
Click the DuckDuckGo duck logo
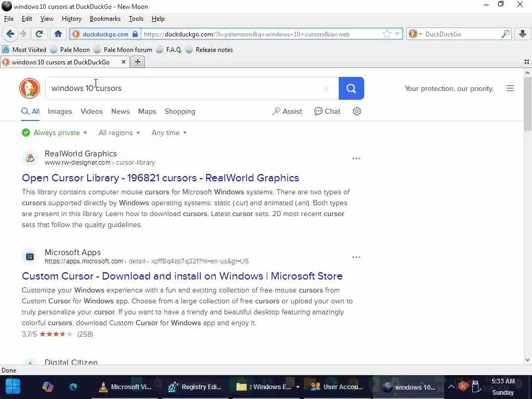coord(30,88)
